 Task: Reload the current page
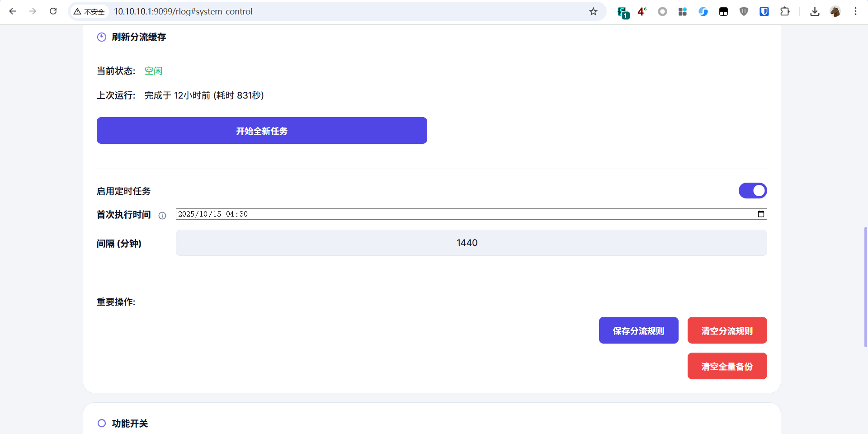tap(53, 11)
